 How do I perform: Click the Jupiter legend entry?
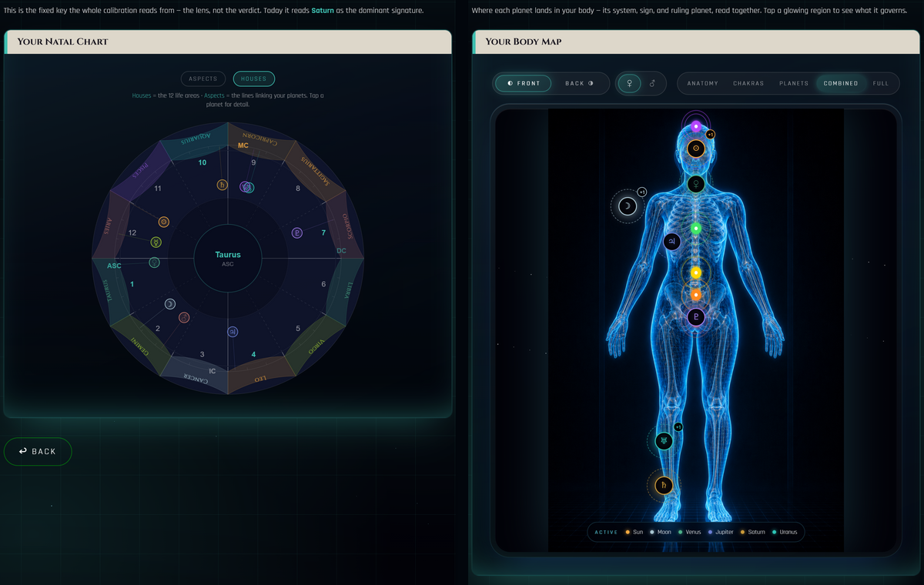[720, 532]
